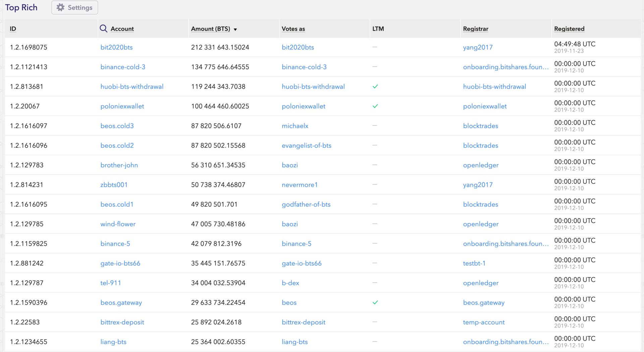The image size is (644, 352).
Task: Select ID 1.2.20067 cell
Action: pos(24,106)
